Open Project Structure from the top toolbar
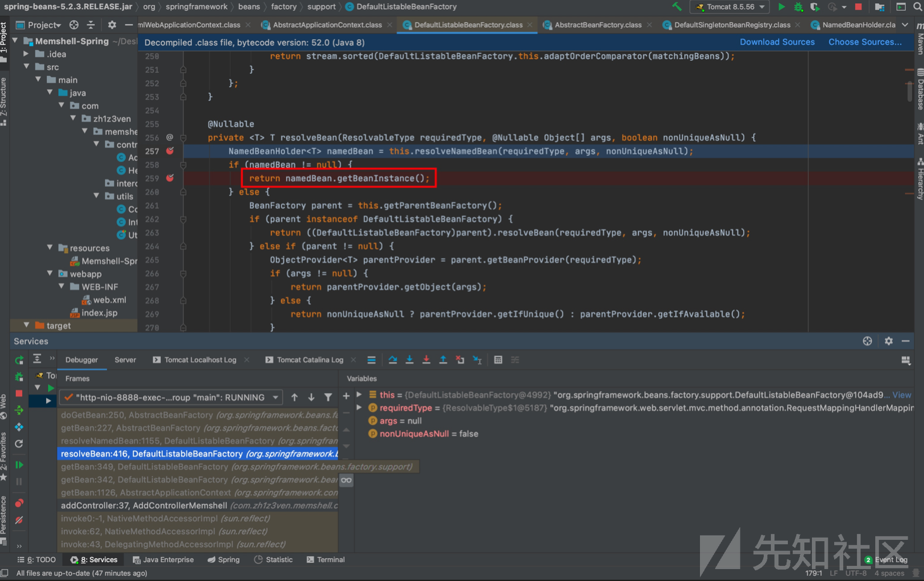Viewport: 924px width, 581px height. 880,7
